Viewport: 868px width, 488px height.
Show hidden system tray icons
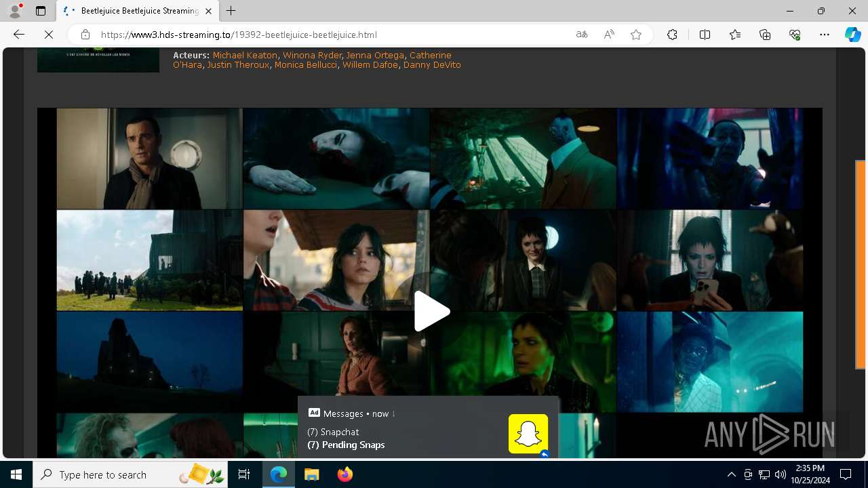coord(731,474)
